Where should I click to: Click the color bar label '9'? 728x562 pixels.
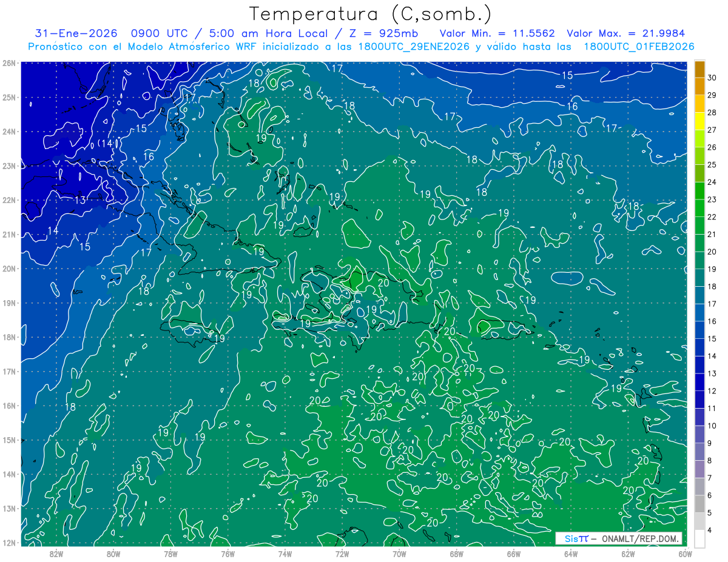tap(709, 443)
